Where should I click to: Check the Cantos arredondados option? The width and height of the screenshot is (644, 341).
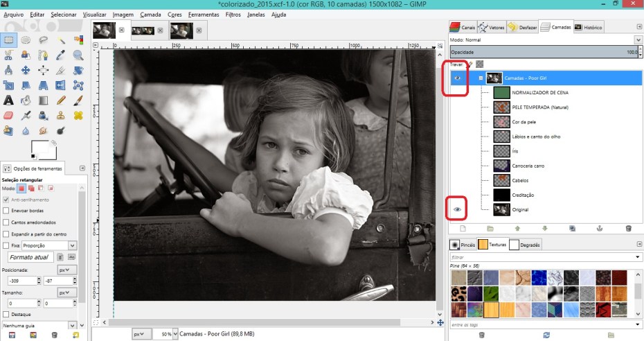[6, 222]
